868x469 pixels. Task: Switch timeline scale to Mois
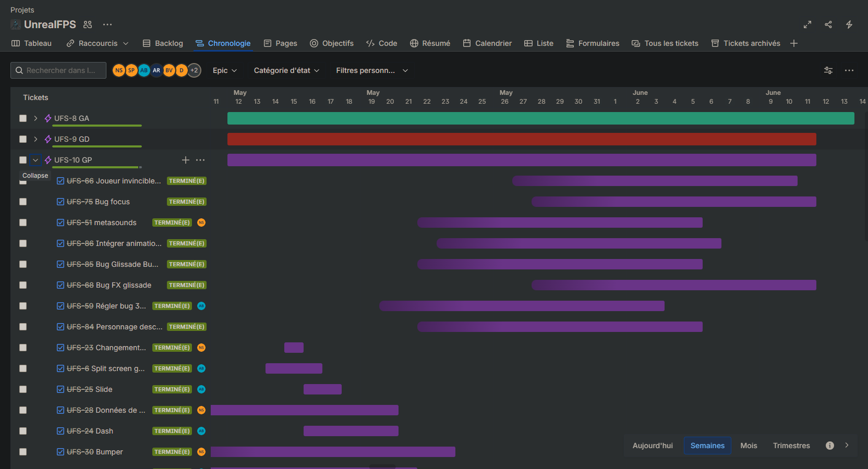point(749,446)
